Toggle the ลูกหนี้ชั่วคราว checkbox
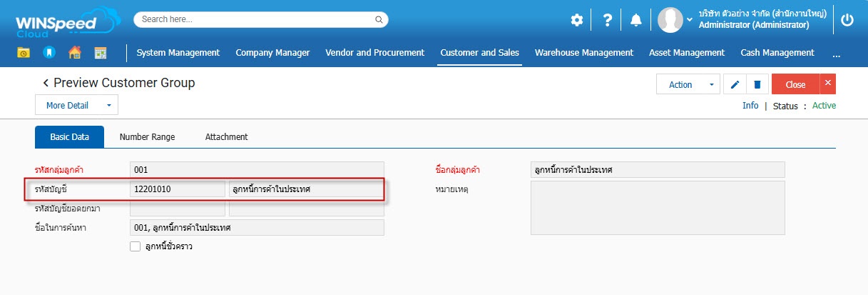This screenshot has width=868, height=295. click(136, 246)
